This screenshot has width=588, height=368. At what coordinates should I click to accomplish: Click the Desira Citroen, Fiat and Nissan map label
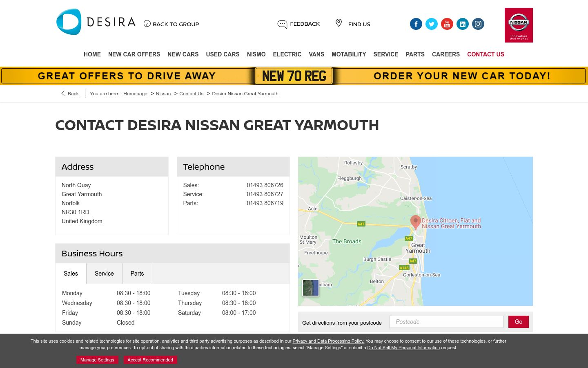451,223
